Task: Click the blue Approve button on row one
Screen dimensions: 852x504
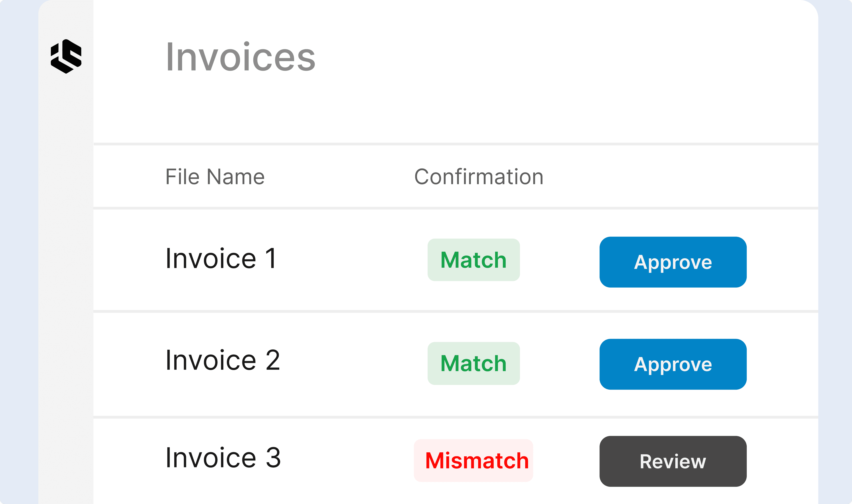Action: click(673, 262)
